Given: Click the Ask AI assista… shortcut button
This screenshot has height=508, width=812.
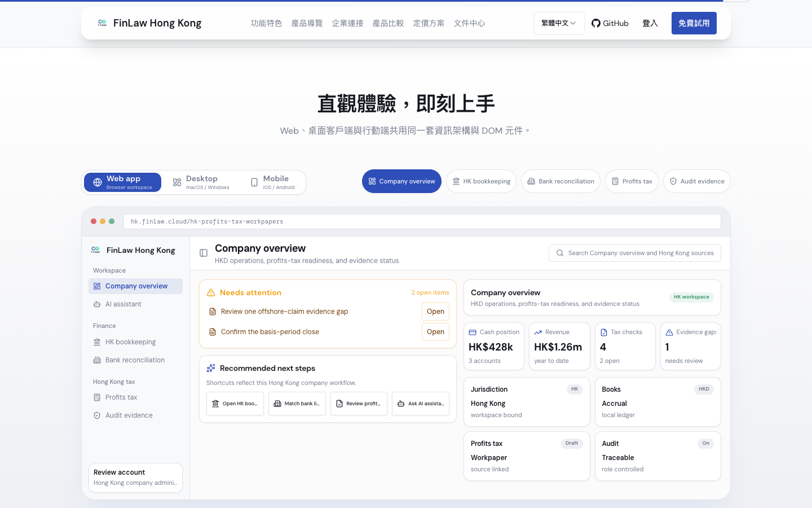Looking at the screenshot, I should (x=421, y=404).
